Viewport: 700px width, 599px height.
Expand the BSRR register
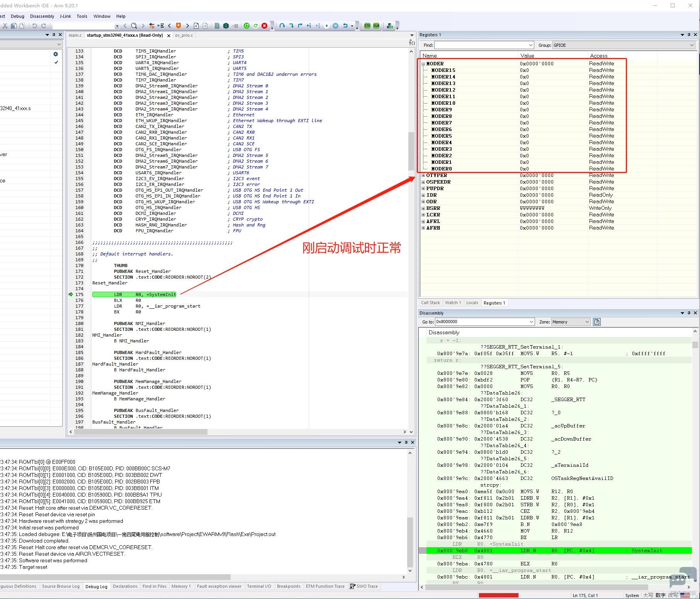(x=423, y=208)
